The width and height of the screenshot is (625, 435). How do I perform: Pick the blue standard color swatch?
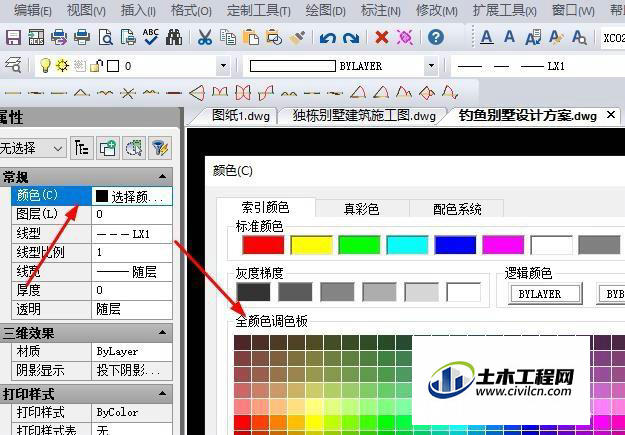[455, 245]
